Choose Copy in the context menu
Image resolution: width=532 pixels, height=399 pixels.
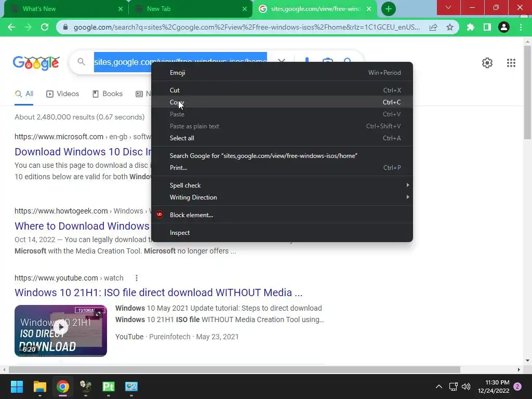282,102
